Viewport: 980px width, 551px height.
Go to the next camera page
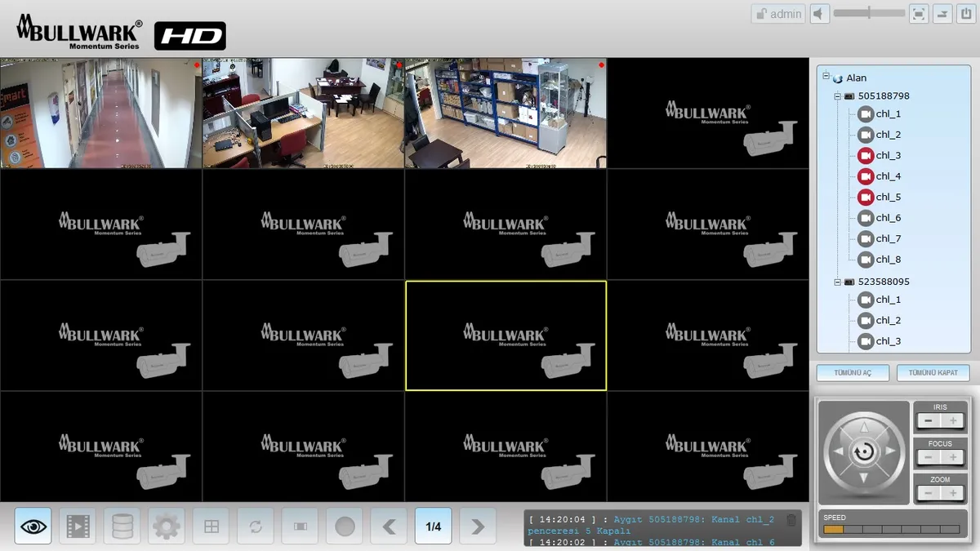tap(478, 527)
